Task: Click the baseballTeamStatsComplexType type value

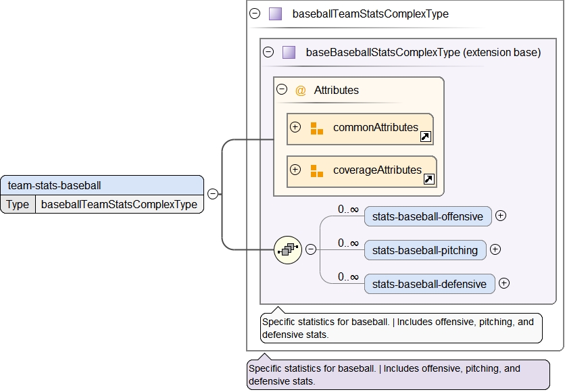Action: pyautogui.click(x=119, y=204)
